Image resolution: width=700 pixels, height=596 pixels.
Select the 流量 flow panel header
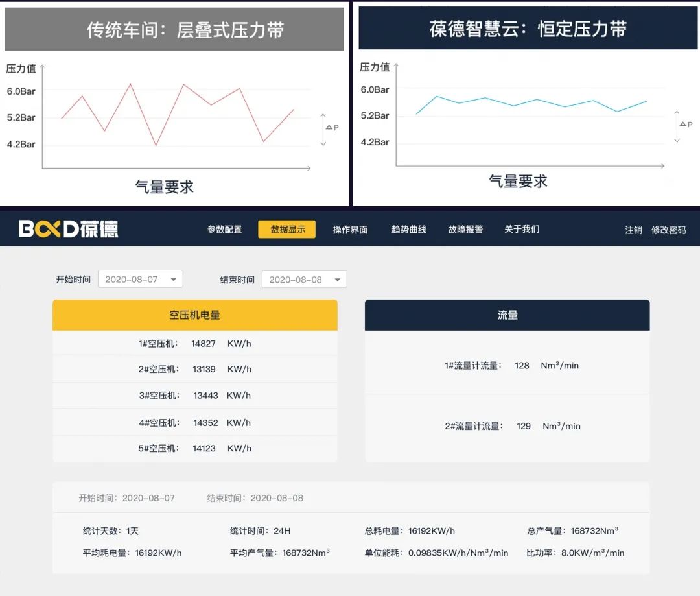pyautogui.click(x=507, y=315)
